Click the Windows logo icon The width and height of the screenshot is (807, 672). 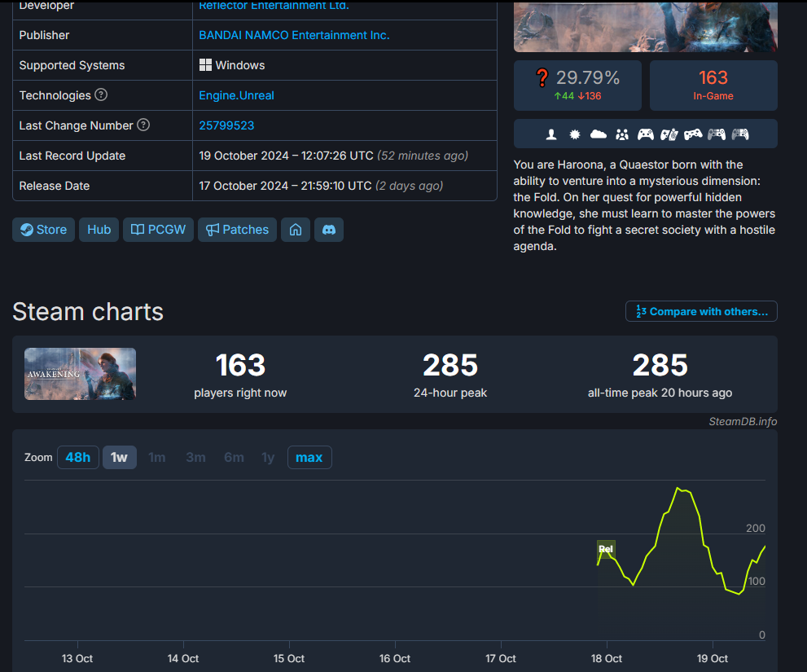point(205,65)
